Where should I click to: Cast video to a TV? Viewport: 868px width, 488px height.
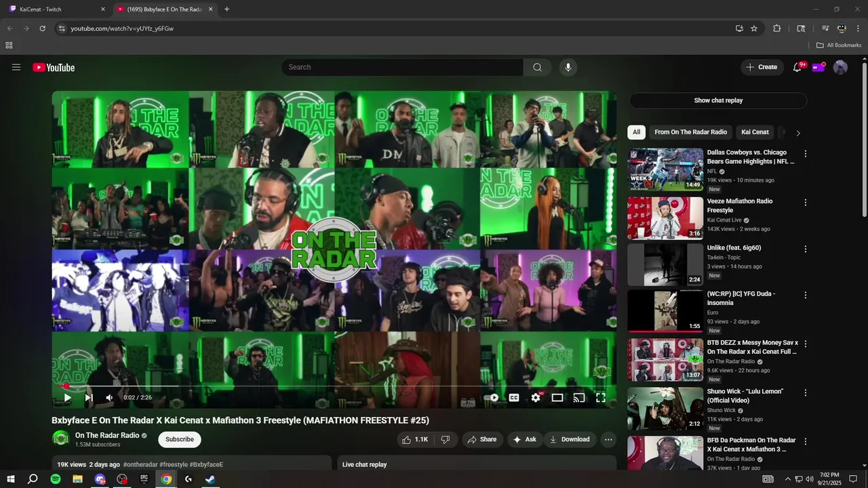point(579,398)
